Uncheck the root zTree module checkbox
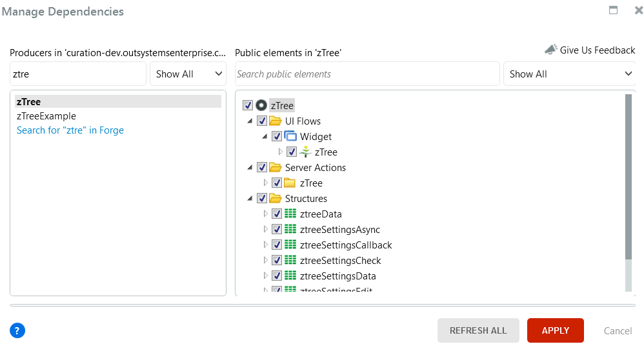This screenshot has height=353, width=644. pos(247,105)
